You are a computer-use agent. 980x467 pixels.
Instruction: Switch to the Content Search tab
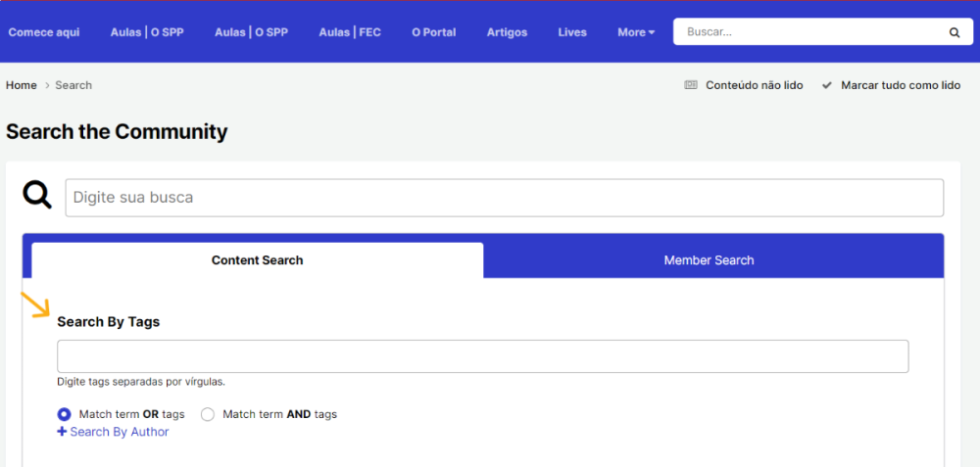click(x=257, y=260)
